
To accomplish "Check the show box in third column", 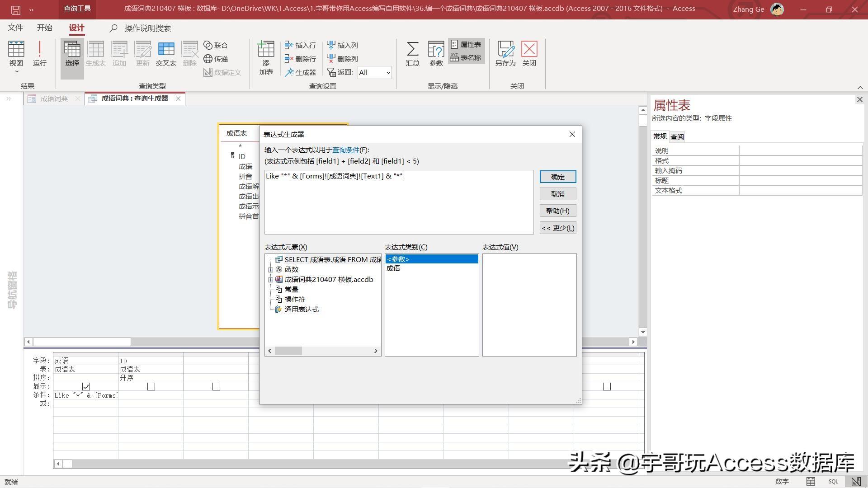I will click(216, 386).
